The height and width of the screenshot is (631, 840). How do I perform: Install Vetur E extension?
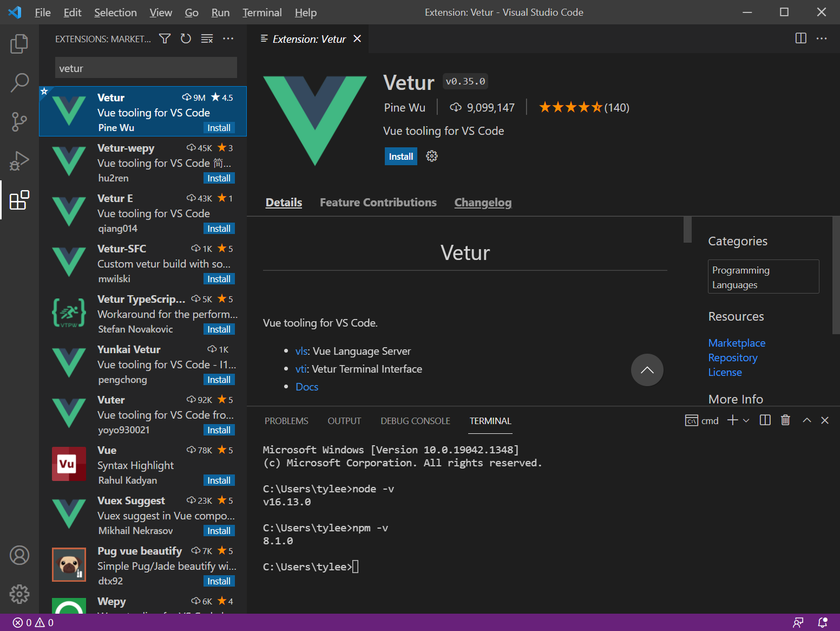click(x=219, y=229)
